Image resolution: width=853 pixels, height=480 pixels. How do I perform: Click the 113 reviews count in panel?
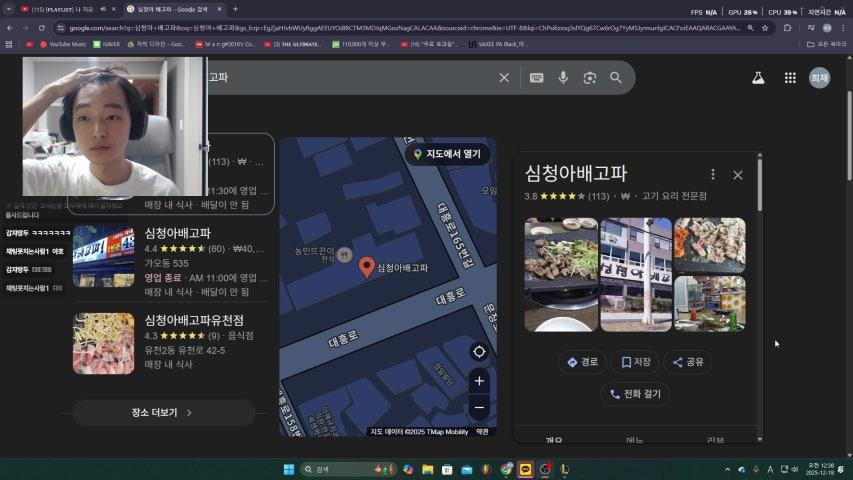(x=598, y=196)
